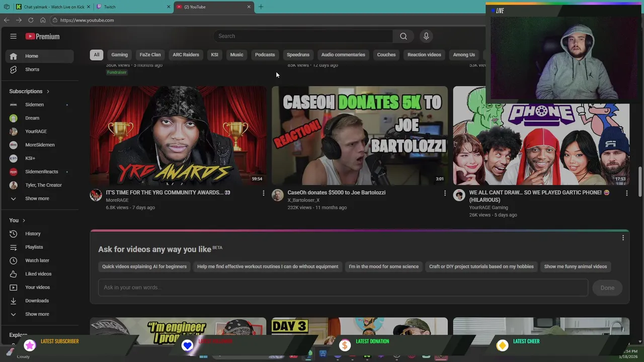Expand Subscriptions section chevron
644x362 pixels.
[48, 92]
